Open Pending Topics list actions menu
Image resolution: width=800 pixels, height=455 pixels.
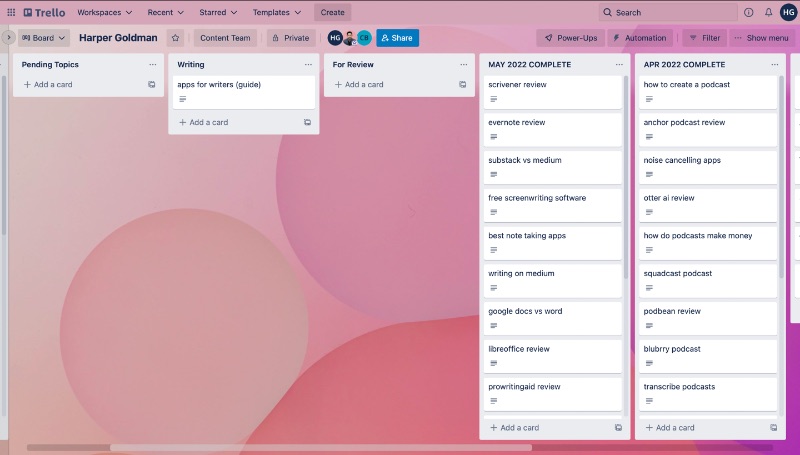pos(153,64)
